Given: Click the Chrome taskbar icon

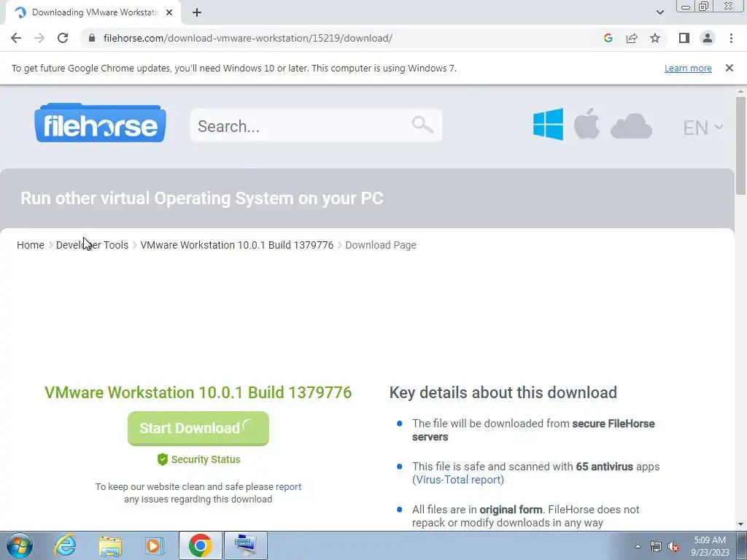Looking at the screenshot, I should [x=200, y=545].
